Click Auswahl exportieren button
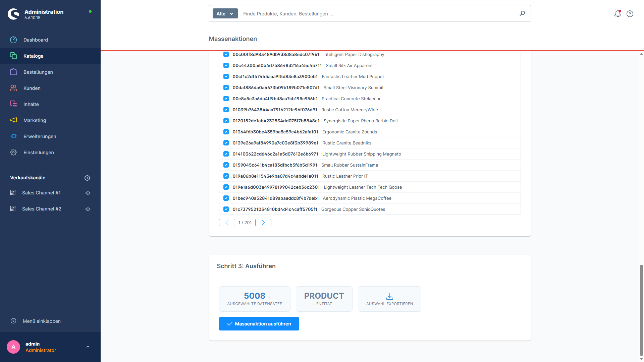The height and width of the screenshot is (362, 644). 389,299
